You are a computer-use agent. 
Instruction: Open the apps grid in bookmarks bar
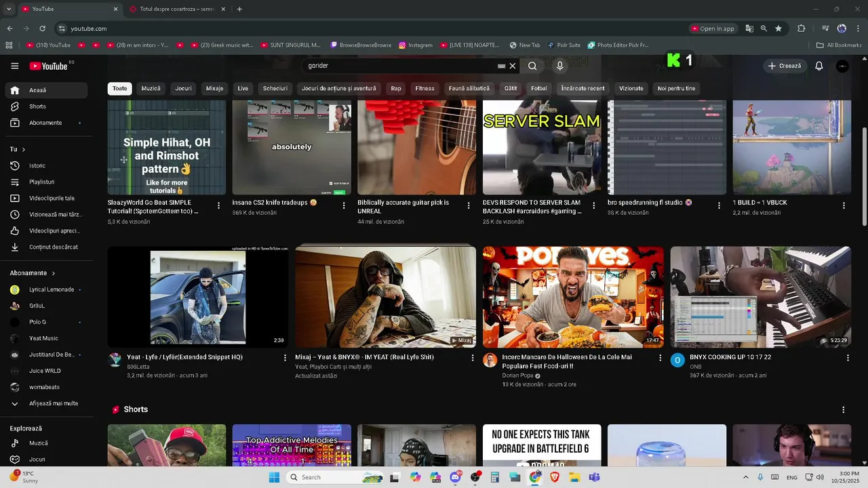(9, 45)
